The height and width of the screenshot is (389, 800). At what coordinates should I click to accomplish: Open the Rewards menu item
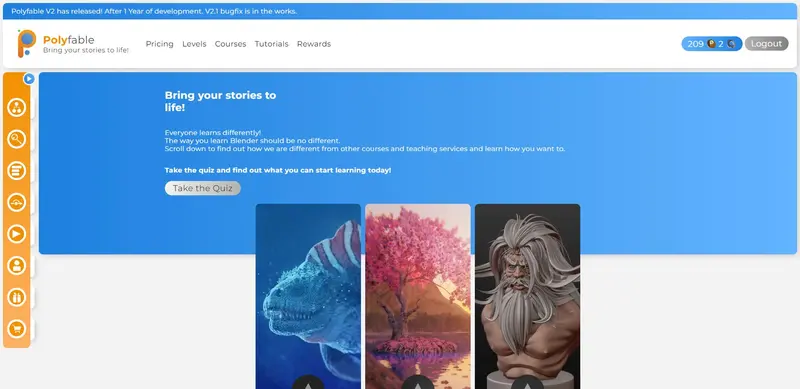click(314, 44)
